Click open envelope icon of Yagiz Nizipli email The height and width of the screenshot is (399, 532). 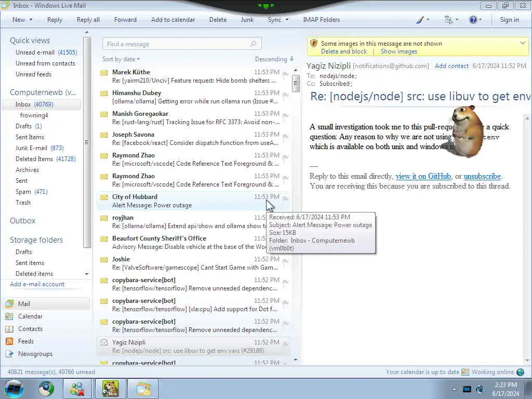[x=104, y=342]
